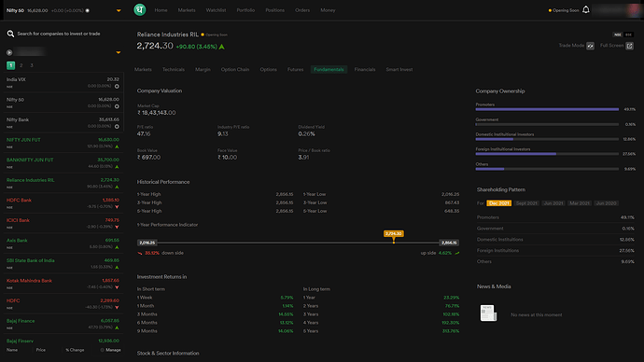Click the 2,724.30 marker on performance indicator
Screen dimensions: 644x362
tap(394, 233)
